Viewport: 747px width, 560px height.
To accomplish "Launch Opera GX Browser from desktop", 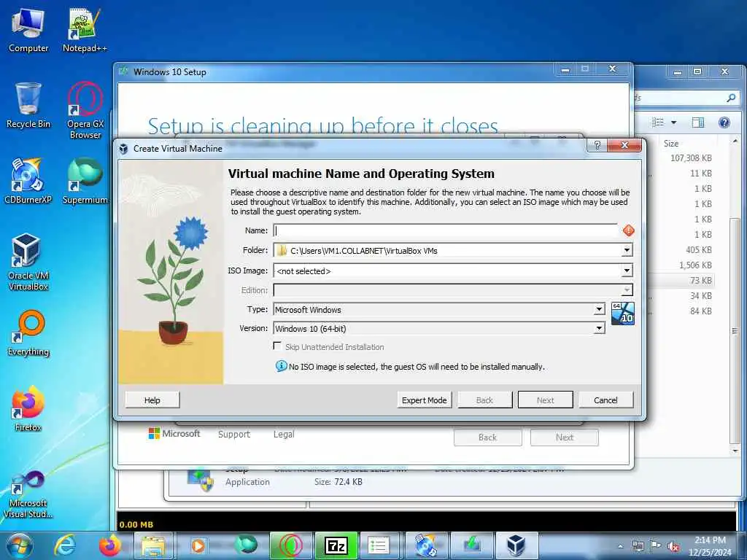I will click(x=85, y=111).
